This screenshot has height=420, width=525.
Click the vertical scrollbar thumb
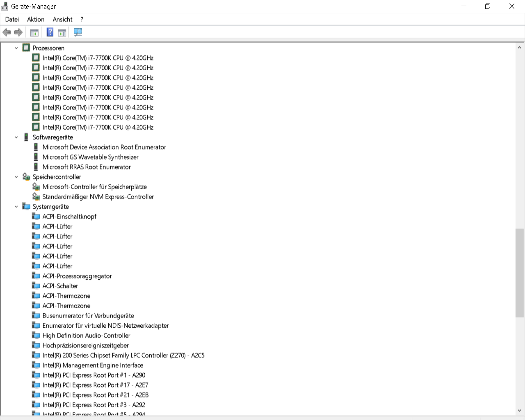pyautogui.click(x=520, y=273)
